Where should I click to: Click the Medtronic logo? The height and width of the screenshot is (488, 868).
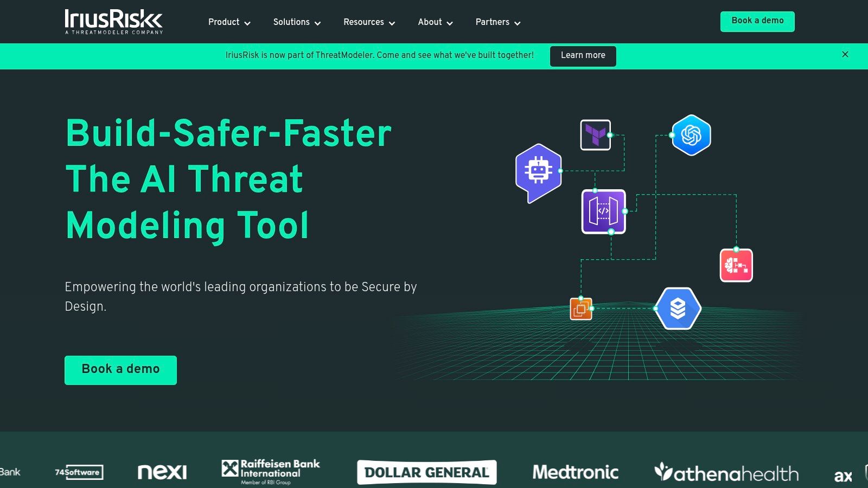pyautogui.click(x=576, y=472)
